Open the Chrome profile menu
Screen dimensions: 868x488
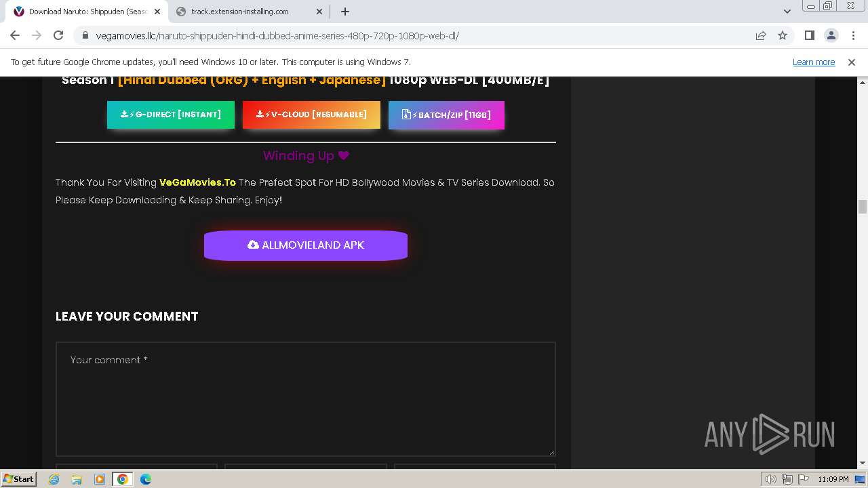click(831, 35)
